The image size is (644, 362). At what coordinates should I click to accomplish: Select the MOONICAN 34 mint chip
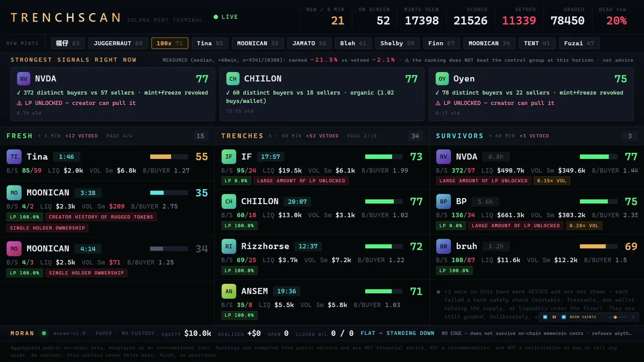click(489, 43)
